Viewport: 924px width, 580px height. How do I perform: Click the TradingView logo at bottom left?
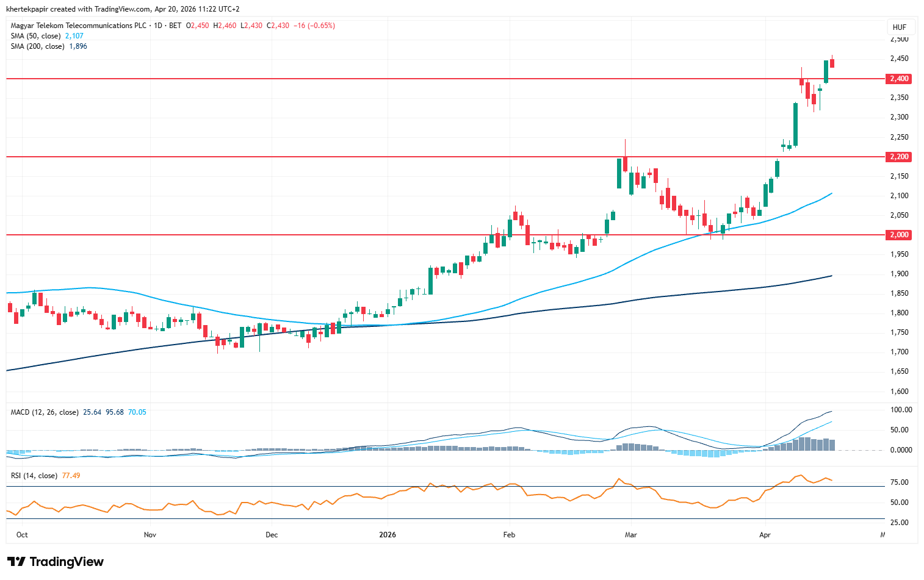pos(56,562)
